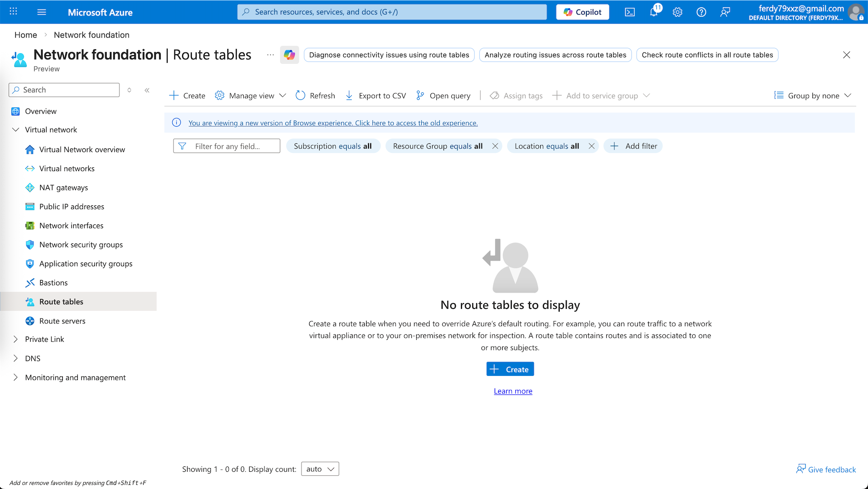This screenshot has height=489, width=868.
Task: Click the Filter for any field box
Action: click(227, 146)
